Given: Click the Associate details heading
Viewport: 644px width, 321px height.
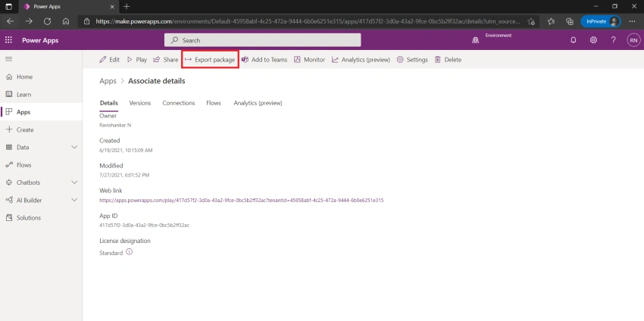Looking at the screenshot, I should (x=157, y=81).
